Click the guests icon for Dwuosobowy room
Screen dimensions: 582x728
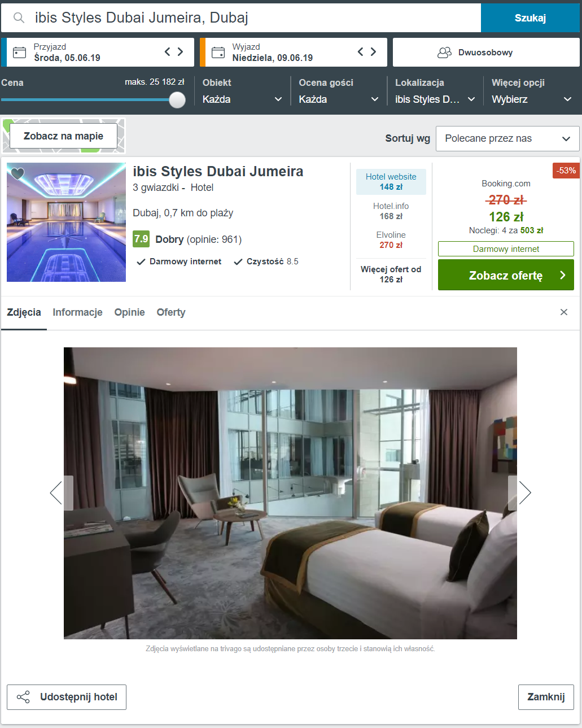[445, 53]
